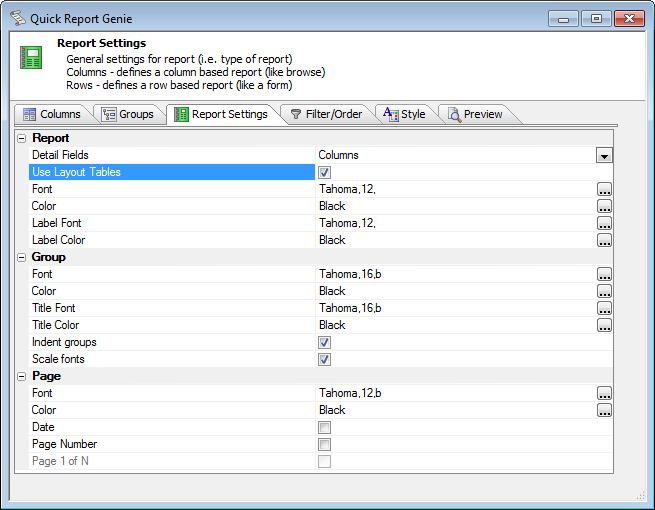The height and width of the screenshot is (510, 655).
Task: Enable the Date checkbox
Action: click(x=325, y=427)
